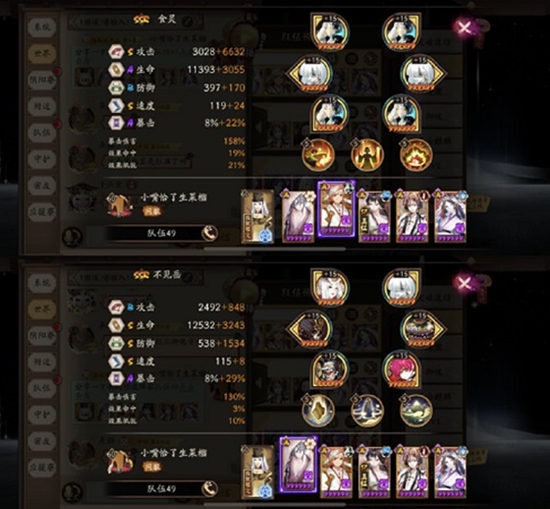Tap the 小青怡了生菜棚 player avatar in 食灵 panel
The width and height of the screenshot is (550, 509).
(119, 205)
